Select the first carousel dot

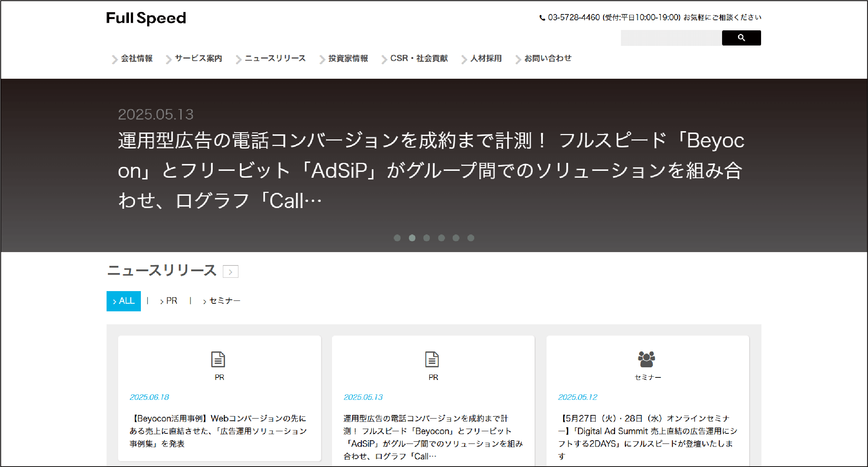(x=397, y=238)
